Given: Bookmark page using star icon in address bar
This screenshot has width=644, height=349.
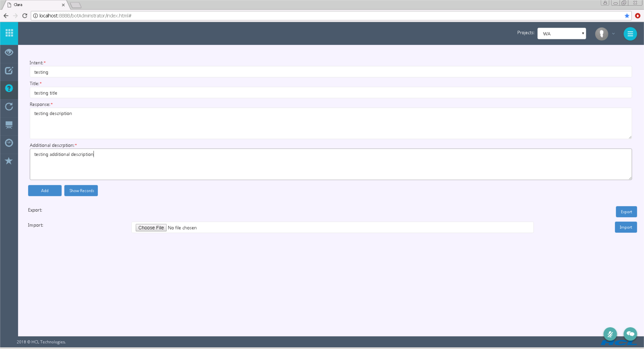Looking at the screenshot, I should coord(627,16).
